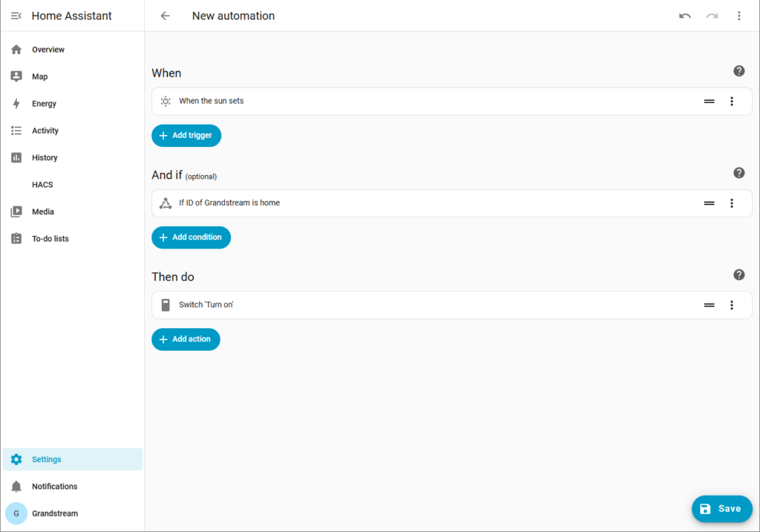The height and width of the screenshot is (532, 760).
Task: Click the History chart icon
Action: 16,158
